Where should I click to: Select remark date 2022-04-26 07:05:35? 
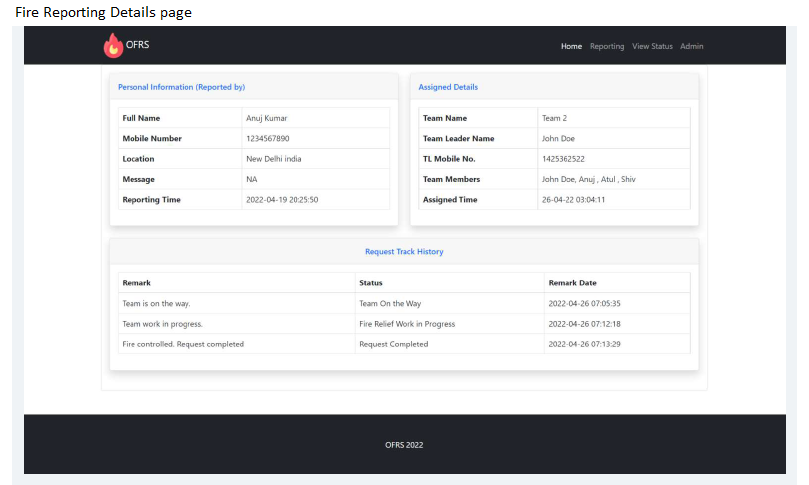point(584,303)
